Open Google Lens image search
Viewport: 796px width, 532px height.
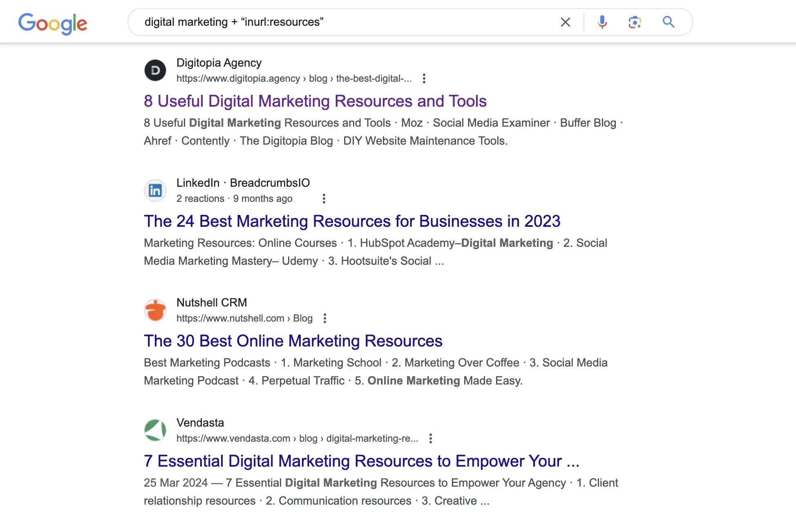click(x=635, y=22)
